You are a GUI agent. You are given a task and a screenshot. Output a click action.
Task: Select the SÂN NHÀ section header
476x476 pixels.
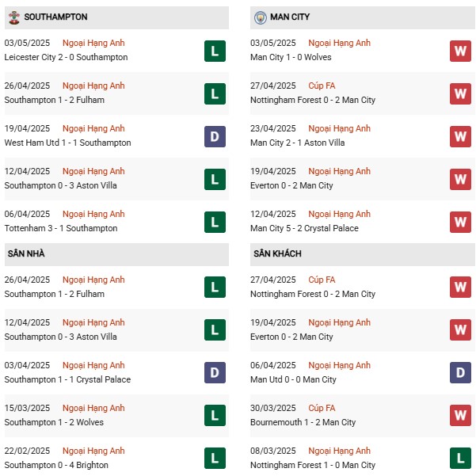[x=116, y=253]
